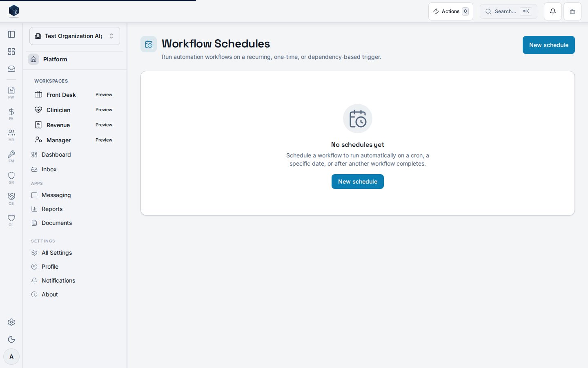Open the HR people module icon

click(11, 135)
